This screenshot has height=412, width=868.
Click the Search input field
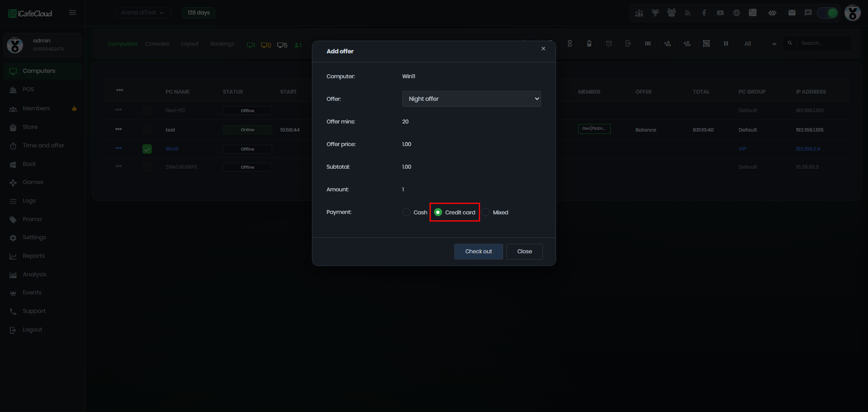point(824,43)
